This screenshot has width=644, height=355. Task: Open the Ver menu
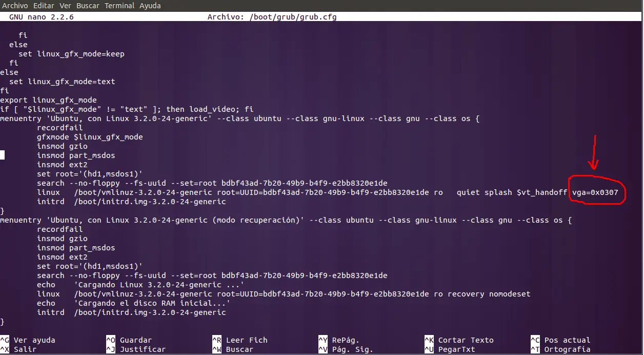pyautogui.click(x=65, y=6)
